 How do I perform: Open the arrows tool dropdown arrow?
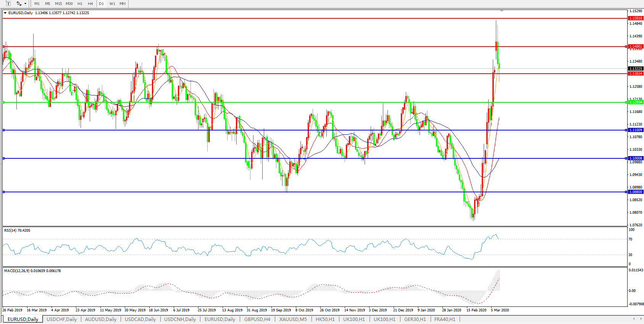26,4
